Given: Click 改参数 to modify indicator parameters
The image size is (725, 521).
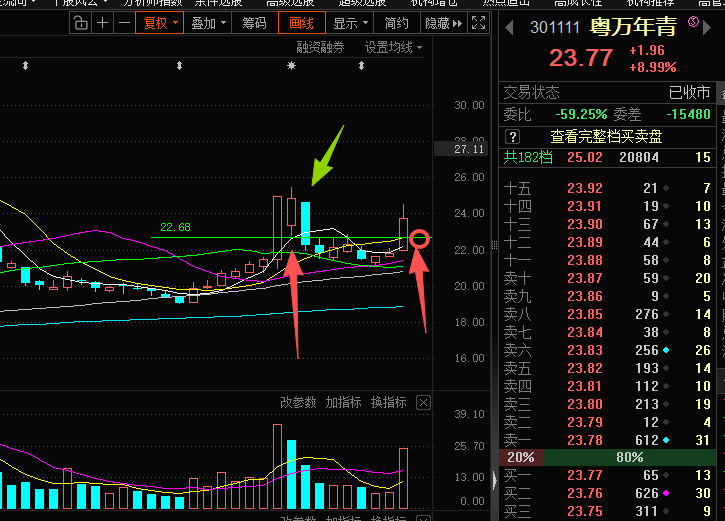Looking at the screenshot, I should click(298, 403).
